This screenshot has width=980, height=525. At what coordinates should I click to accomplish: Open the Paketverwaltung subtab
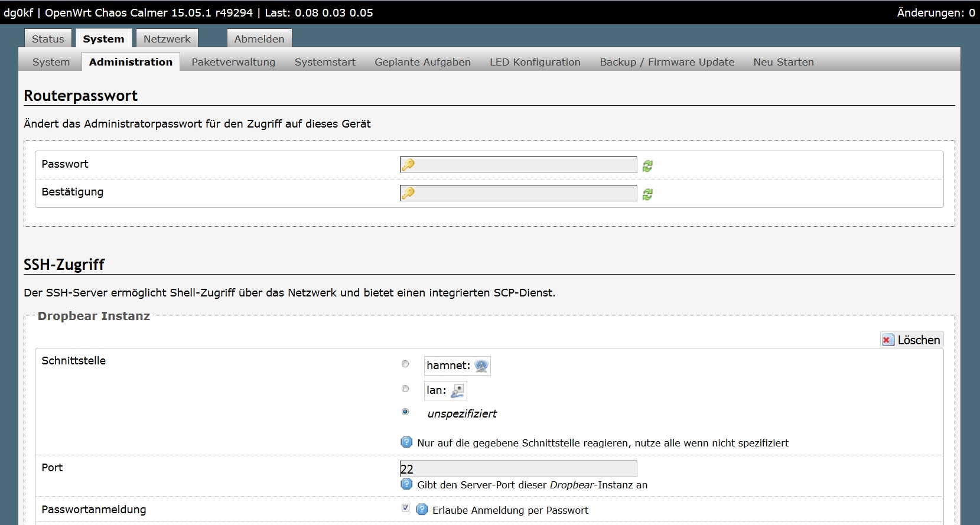(233, 62)
